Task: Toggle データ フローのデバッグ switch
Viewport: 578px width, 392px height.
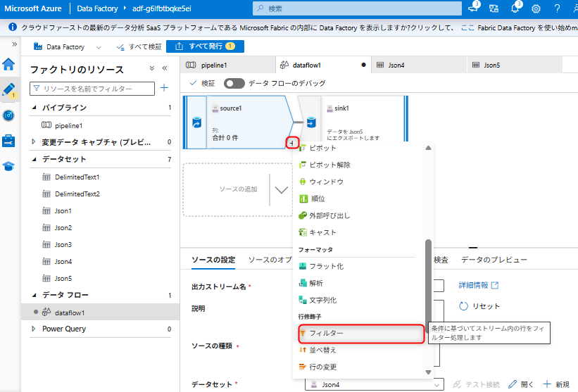Action: (x=234, y=83)
